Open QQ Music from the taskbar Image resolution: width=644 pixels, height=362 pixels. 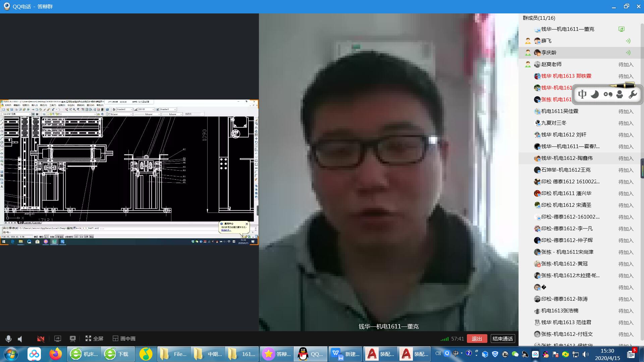[x=146, y=354]
